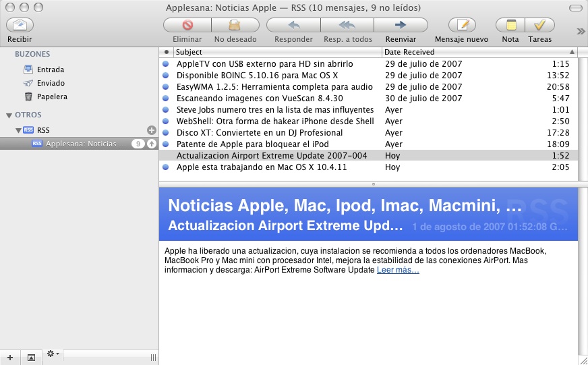This screenshot has height=365, width=588.
Task: Sort by the Subject column header
Action: coord(276,52)
